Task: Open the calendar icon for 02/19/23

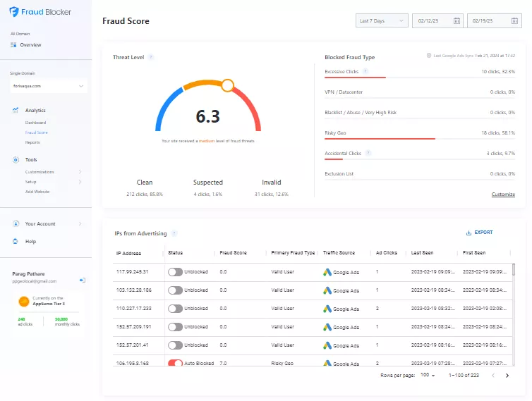Action: coord(514,20)
